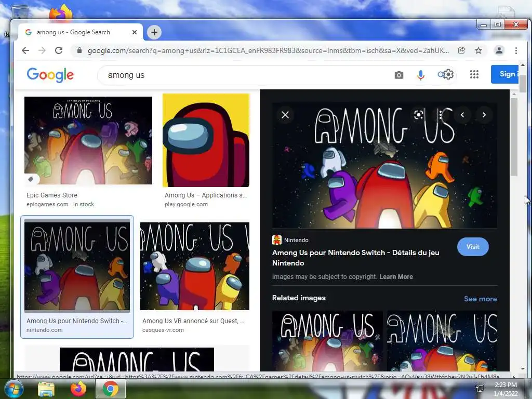The width and height of the screenshot is (532, 399).
Task: Open the Google apps grid icon
Action: tap(474, 74)
